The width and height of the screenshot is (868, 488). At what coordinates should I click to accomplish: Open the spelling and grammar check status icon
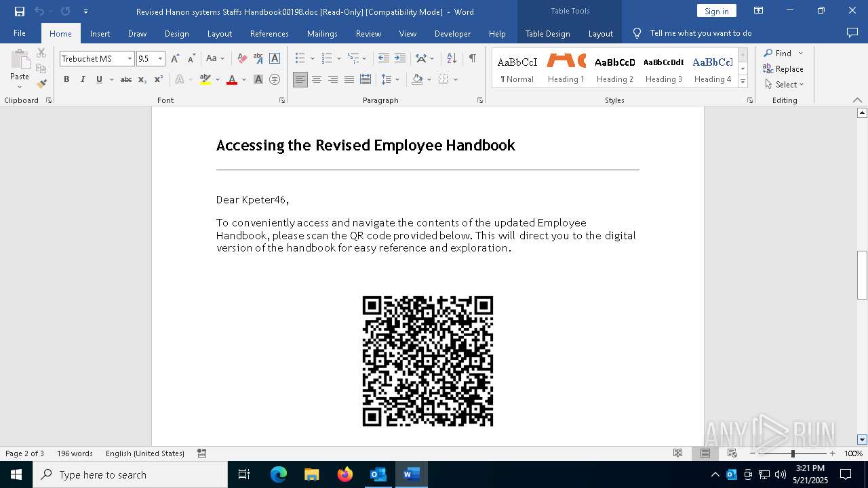pyautogui.click(x=202, y=453)
